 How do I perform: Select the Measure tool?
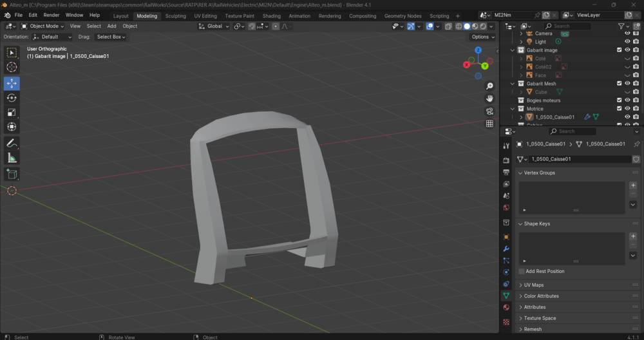click(x=12, y=158)
